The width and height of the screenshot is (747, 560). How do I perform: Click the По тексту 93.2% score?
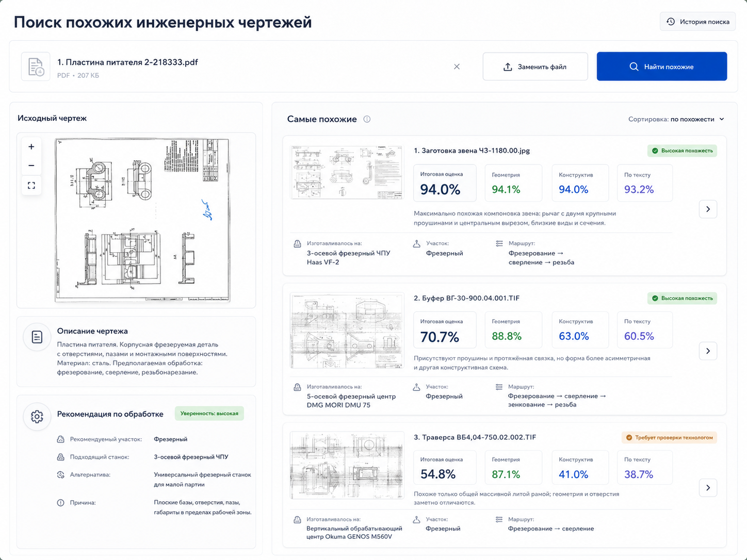coord(645,183)
